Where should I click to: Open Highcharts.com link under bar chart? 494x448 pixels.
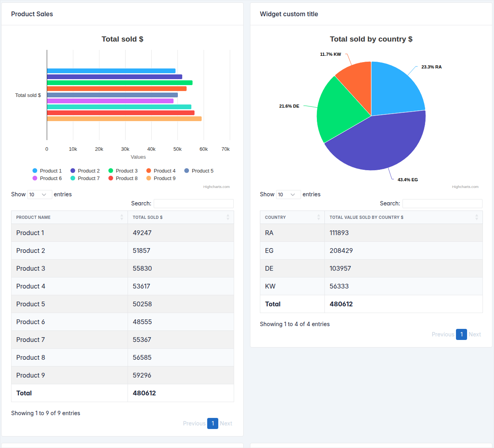point(216,187)
